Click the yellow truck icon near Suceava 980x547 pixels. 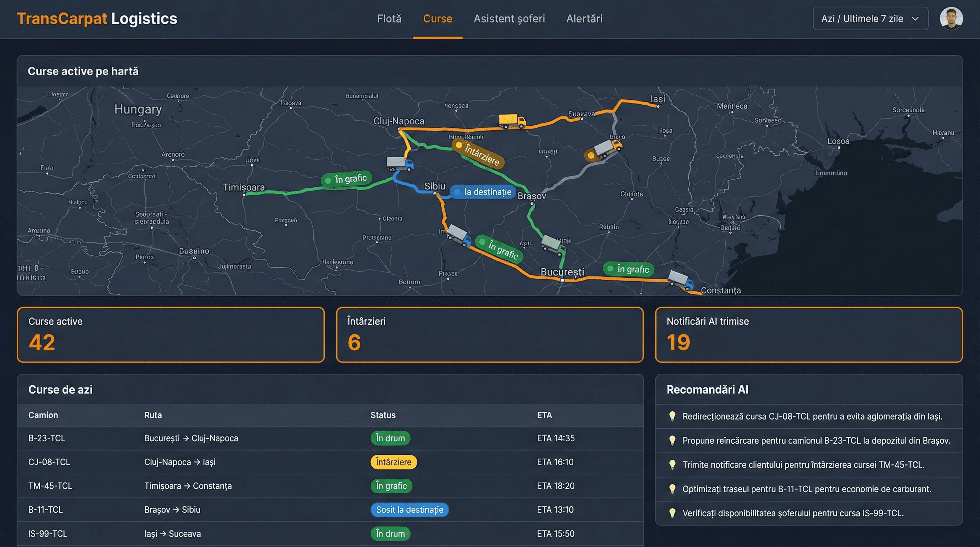pyautogui.click(x=512, y=121)
